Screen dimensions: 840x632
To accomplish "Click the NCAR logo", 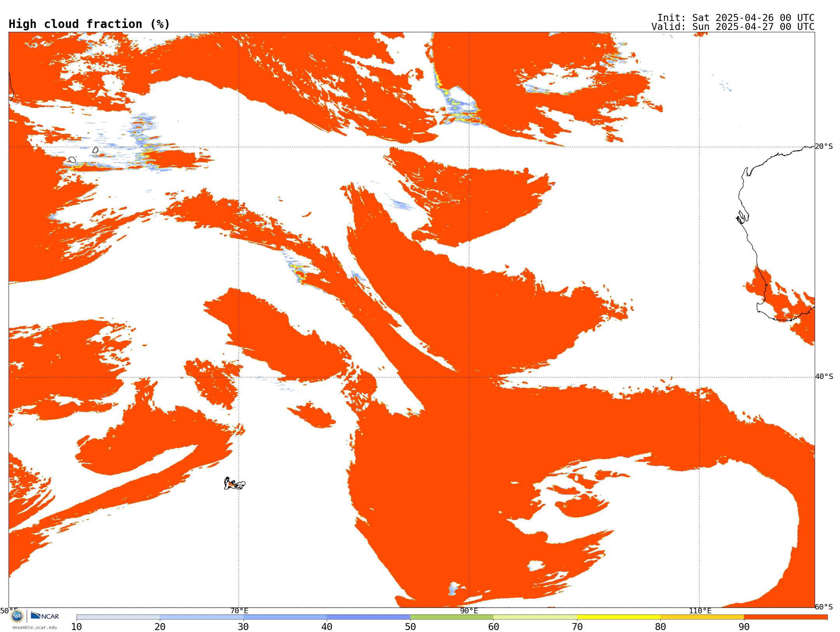I will click(45, 616).
